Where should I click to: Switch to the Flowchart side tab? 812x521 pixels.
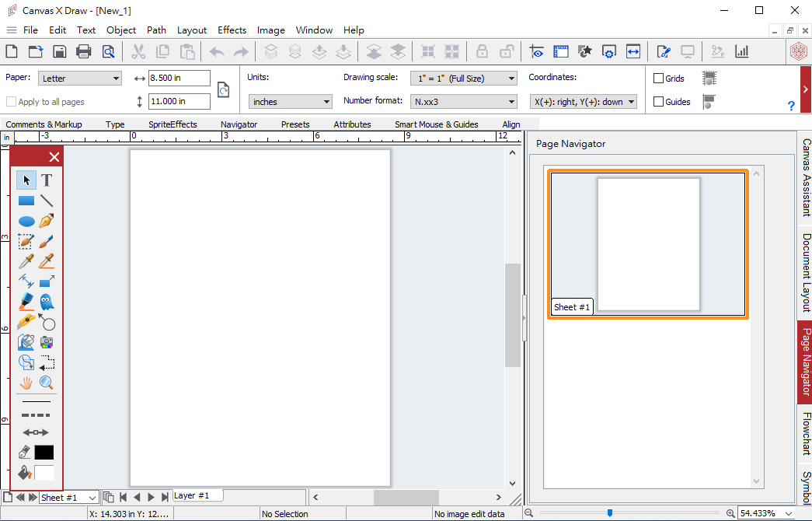click(x=805, y=434)
